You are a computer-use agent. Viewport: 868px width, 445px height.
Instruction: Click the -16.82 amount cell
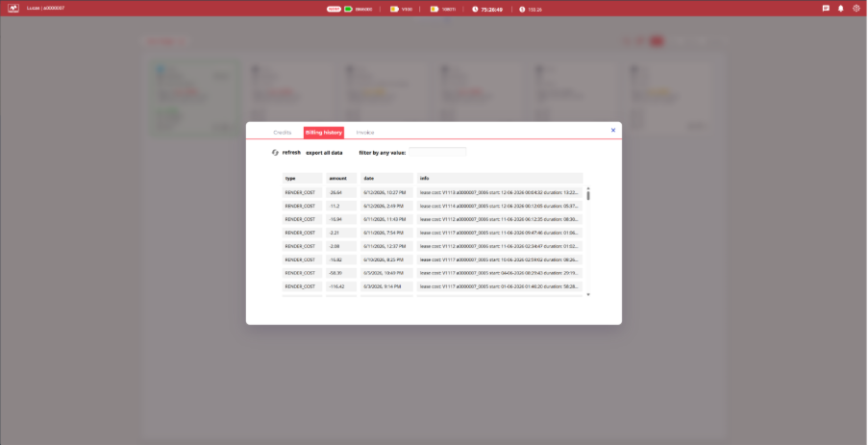(341, 260)
